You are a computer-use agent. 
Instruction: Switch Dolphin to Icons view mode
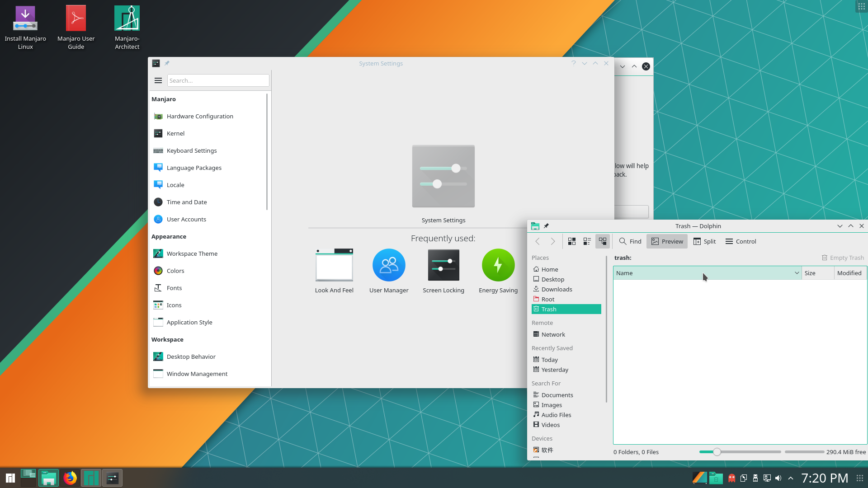pos(572,241)
